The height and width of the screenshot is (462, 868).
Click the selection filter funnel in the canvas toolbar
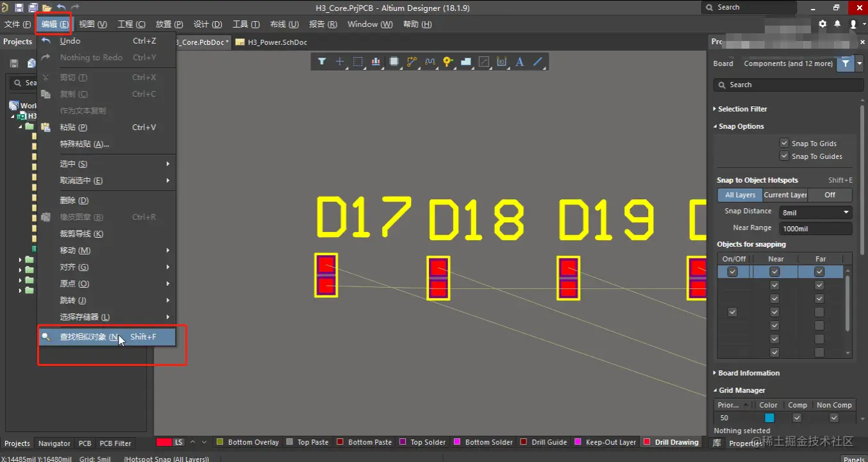point(322,62)
